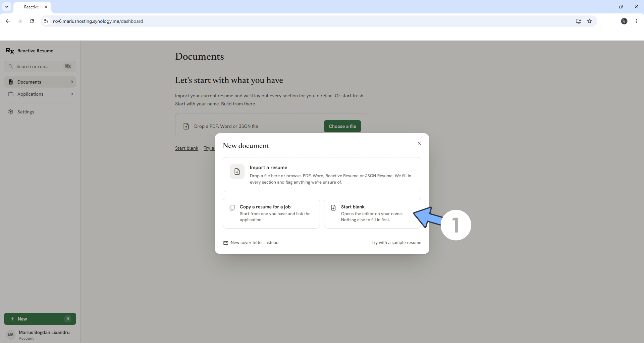Click the Start blank link under drop zone
644x343 pixels.
pyautogui.click(x=186, y=148)
